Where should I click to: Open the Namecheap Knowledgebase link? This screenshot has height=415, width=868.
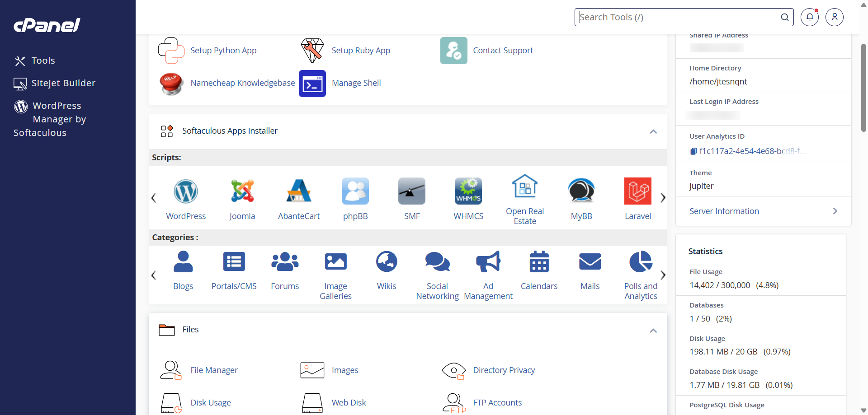click(243, 83)
